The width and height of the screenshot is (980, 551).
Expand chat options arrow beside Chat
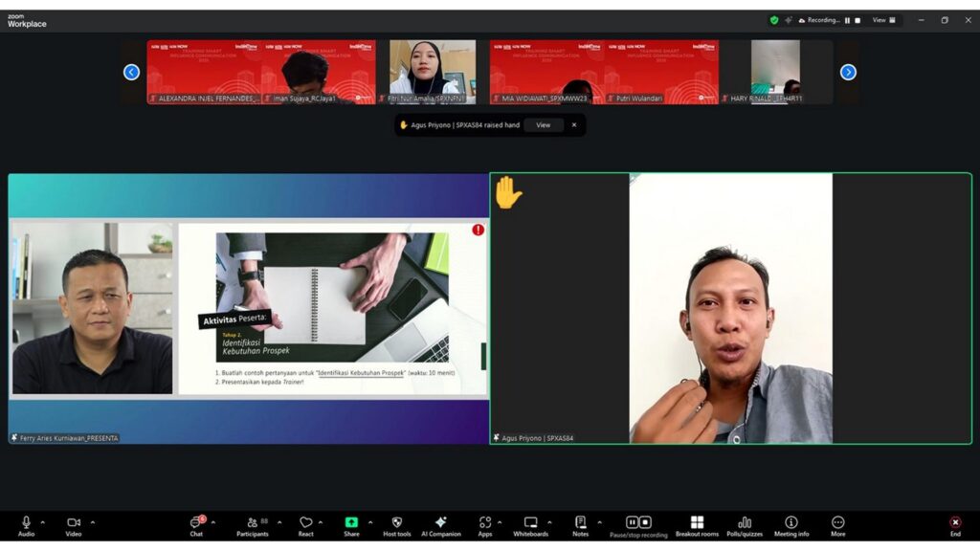(213, 522)
